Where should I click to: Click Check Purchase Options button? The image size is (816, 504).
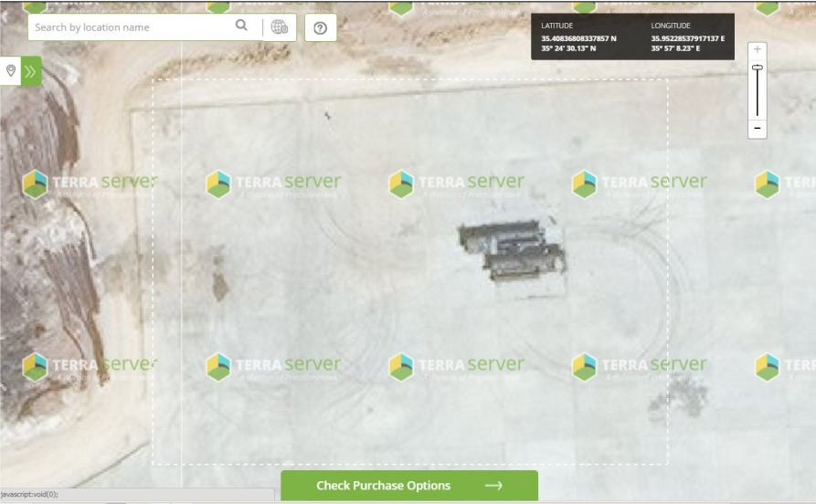pyautogui.click(x=409, y=485)
